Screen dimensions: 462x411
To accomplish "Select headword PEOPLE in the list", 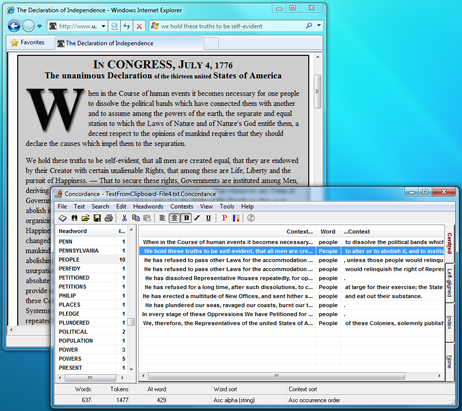I will pos(92,259).
